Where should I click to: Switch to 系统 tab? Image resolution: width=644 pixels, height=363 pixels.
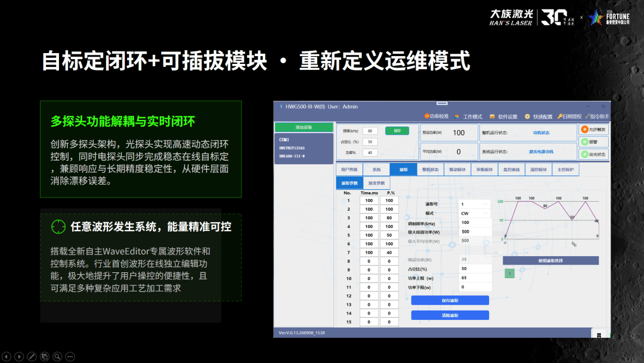click(376, 170)
